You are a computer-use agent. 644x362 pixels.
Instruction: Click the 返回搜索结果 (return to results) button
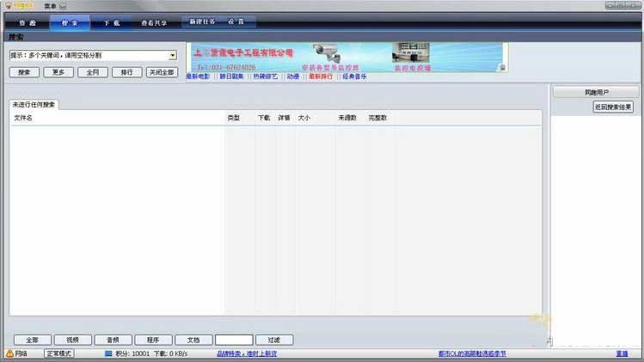(x=613, y=107)
